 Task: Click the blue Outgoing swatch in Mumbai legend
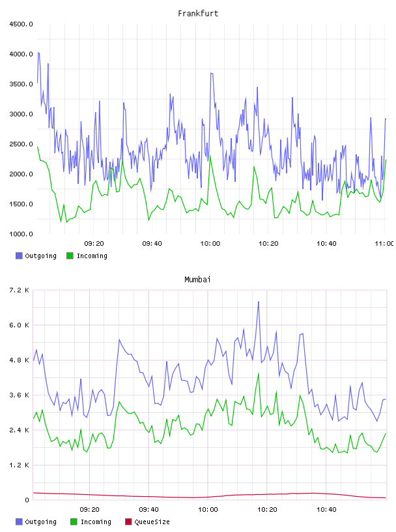19,522
